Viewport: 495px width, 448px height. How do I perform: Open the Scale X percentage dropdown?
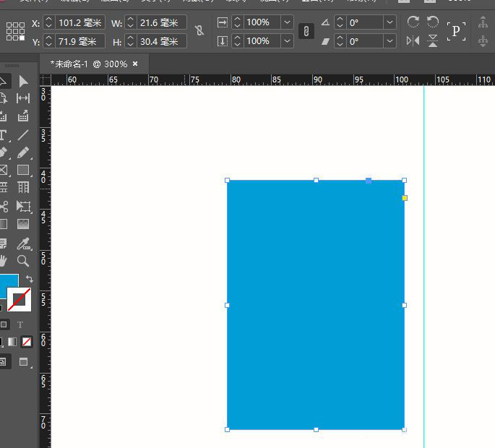[287, 22]
